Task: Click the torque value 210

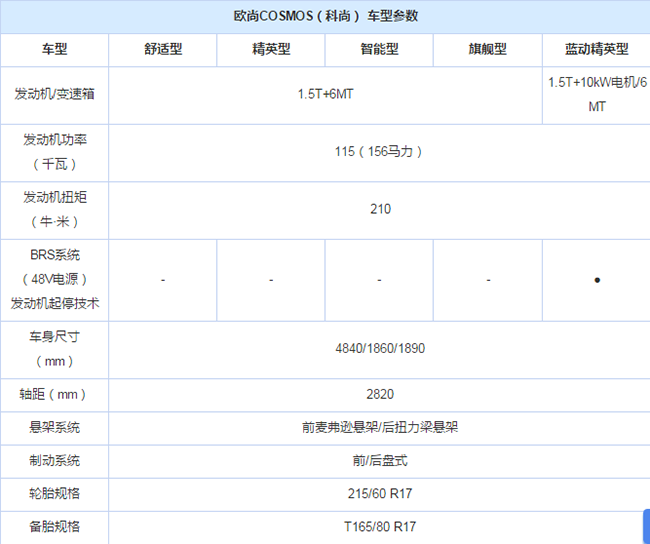Action: coord(380,209)
